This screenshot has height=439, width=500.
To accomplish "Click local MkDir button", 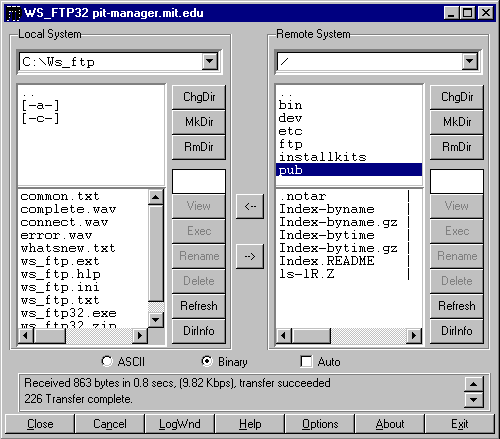I will [x=199, y=122].
